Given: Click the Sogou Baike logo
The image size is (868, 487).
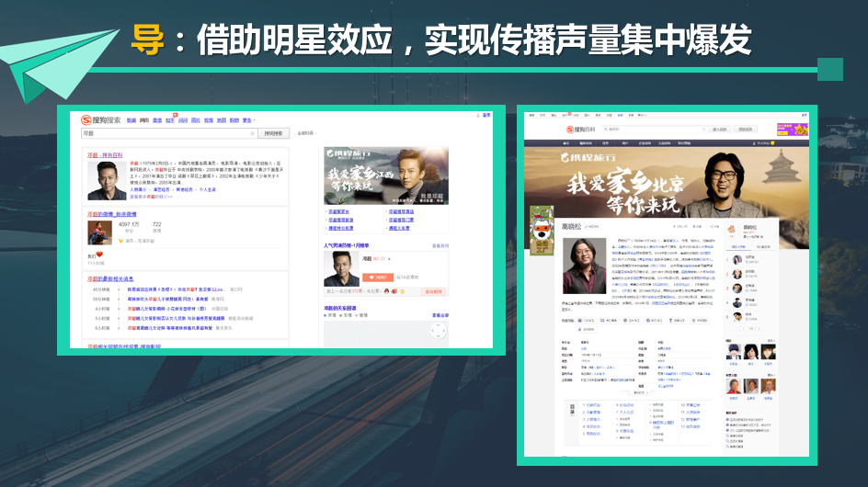Looking at the screenshot, I should (581, 130).
